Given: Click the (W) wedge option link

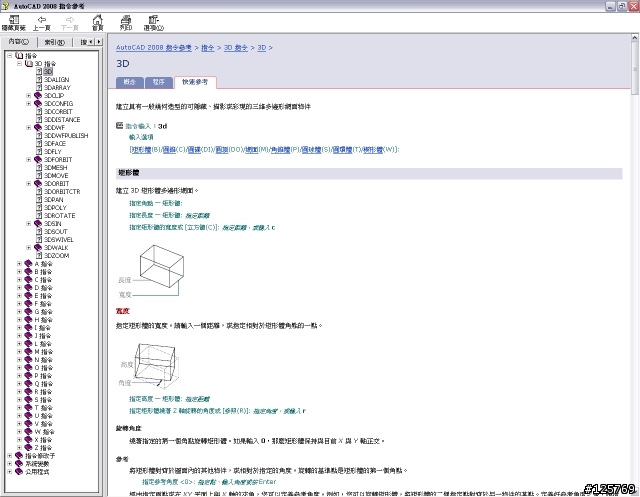Looking at the screenshot, I should point(373,149).
